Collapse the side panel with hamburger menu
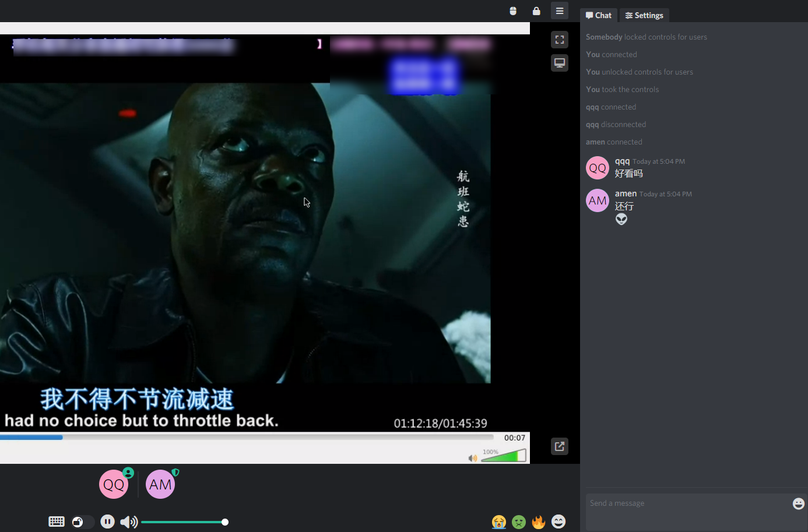The image size is (808, 532). 560,11
